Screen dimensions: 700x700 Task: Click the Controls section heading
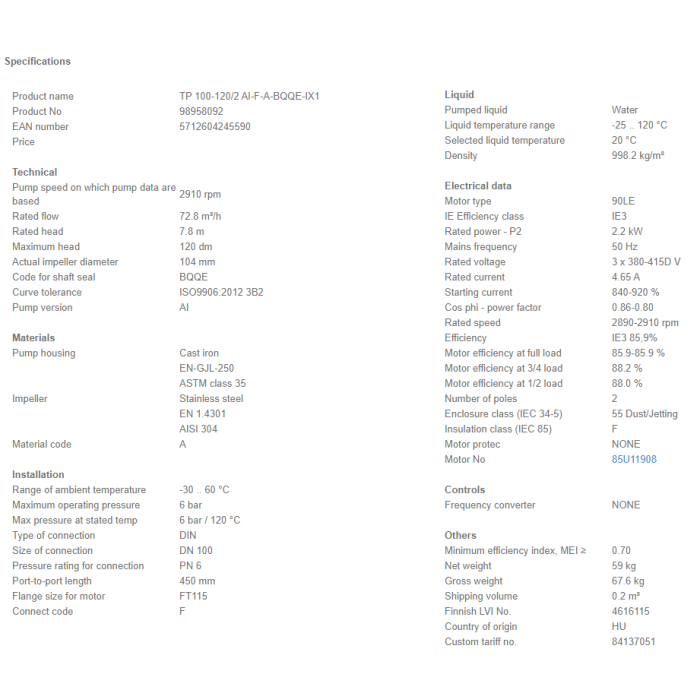tap(464, 489)
